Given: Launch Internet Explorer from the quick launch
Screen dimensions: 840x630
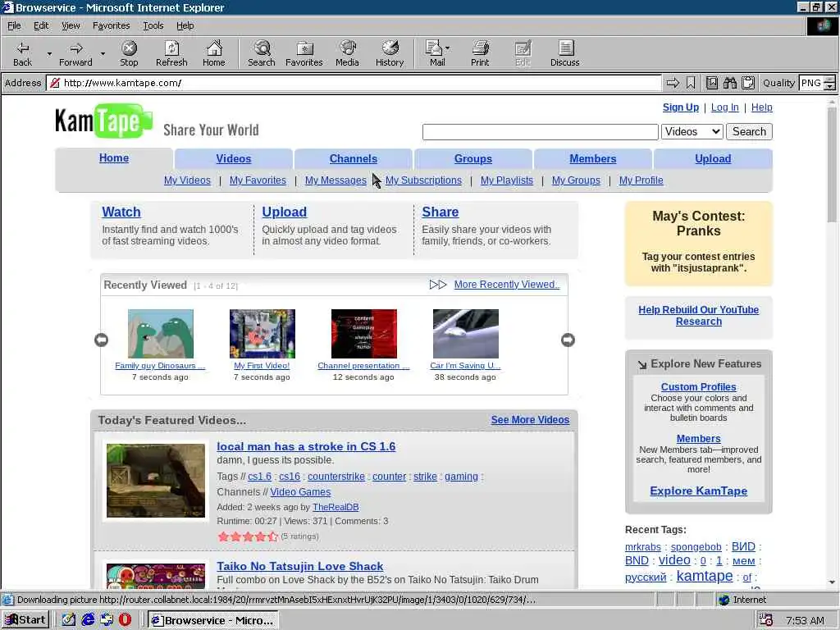Looking at the screenshot, I should (x=88, y=619).
